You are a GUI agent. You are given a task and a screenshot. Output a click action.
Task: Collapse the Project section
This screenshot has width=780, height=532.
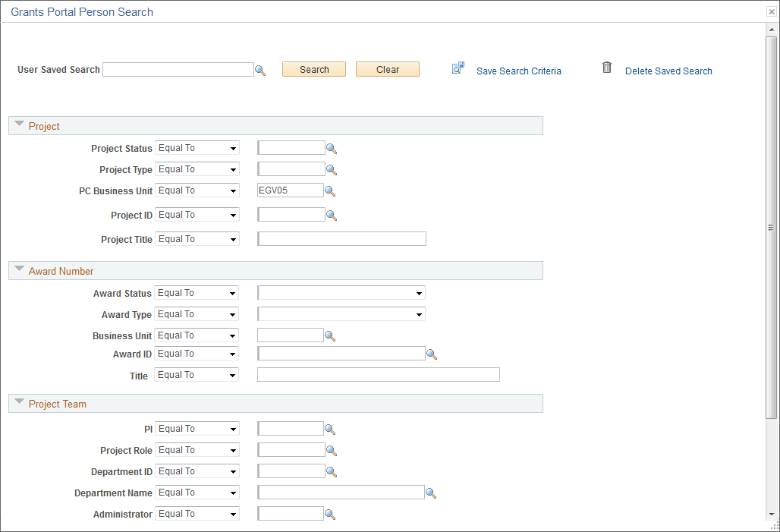[19, 124]
